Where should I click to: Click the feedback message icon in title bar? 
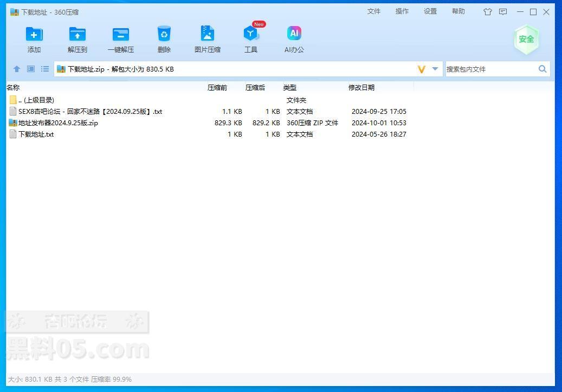pyautogui.click(x=503, y=12)
